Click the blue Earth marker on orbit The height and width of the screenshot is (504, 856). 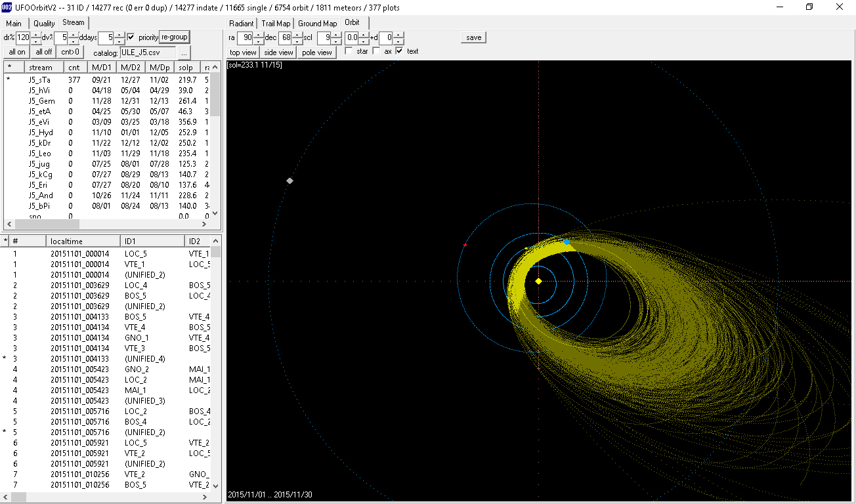point(567,242)
